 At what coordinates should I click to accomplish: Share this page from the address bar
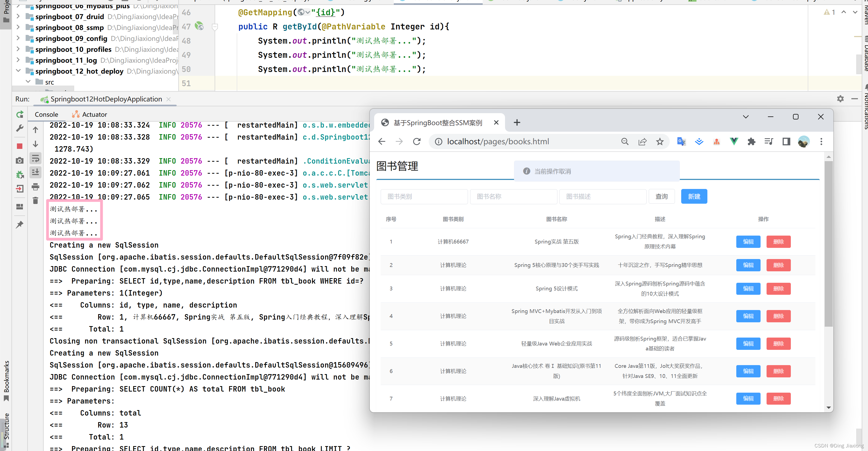tap(642, 142)
